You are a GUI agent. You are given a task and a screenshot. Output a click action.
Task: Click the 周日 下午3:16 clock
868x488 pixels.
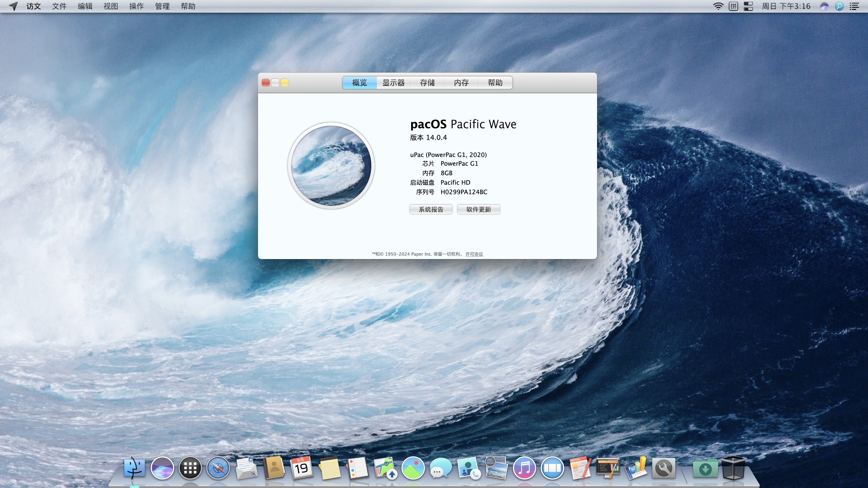786,6
